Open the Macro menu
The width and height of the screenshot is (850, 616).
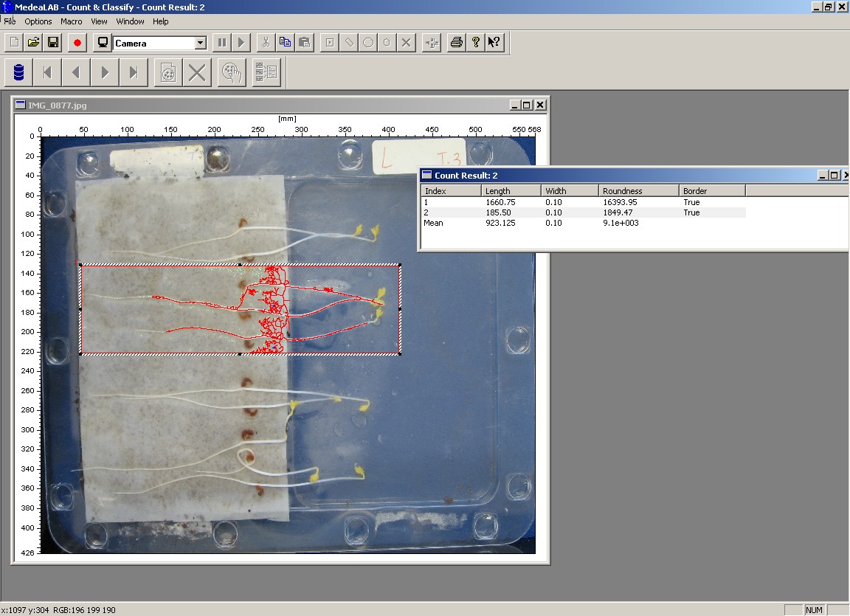(72, 21)
